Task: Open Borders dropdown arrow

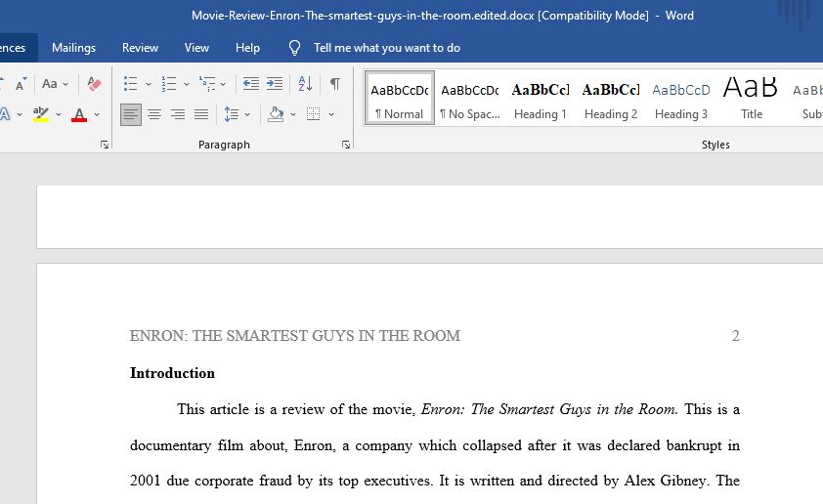Action: point(331,114)
